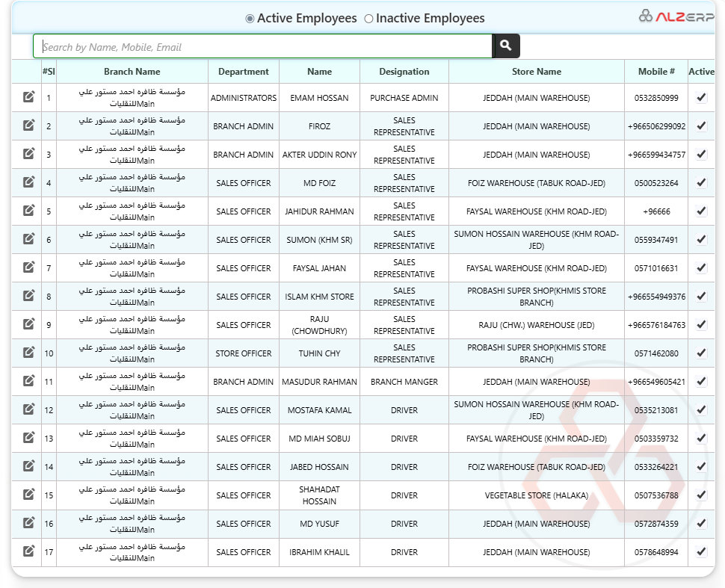Screen dimensions: 725x588
Task: Select Inactive Employees radio button
Action: point(368,19)
